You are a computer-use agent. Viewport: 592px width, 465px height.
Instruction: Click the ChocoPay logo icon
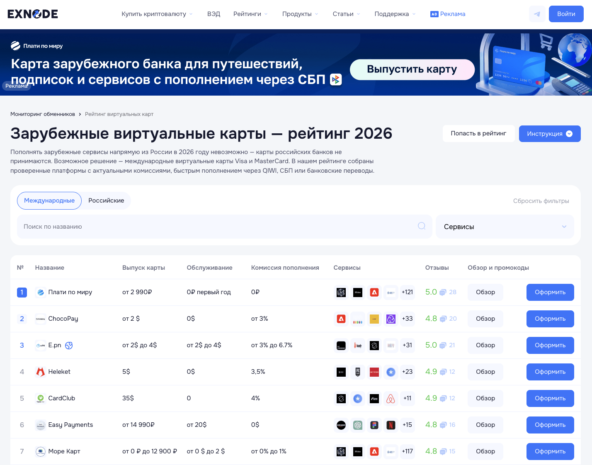(x=40, y=319)
